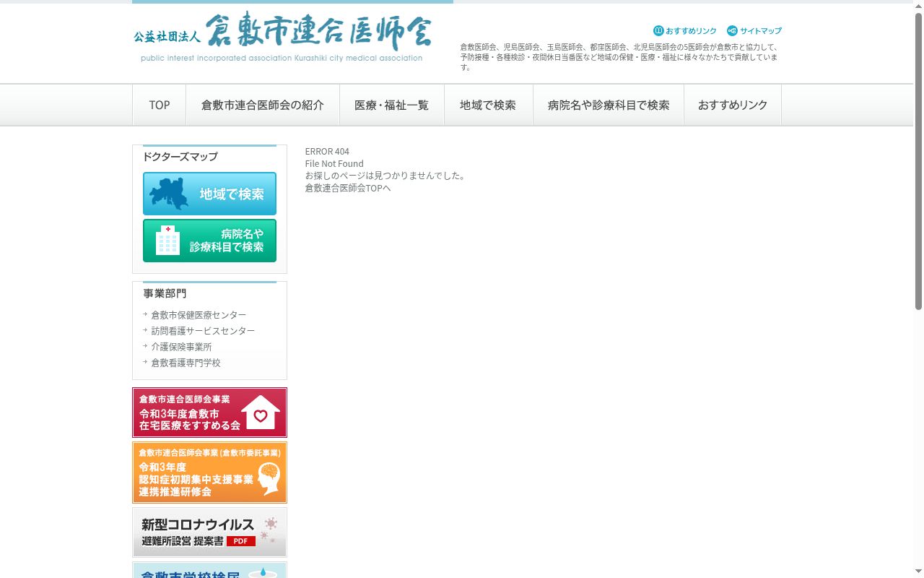Open 在宅医療をすすめる会 red banner
Screen dimensions: 924x578
tap(209, 413)
